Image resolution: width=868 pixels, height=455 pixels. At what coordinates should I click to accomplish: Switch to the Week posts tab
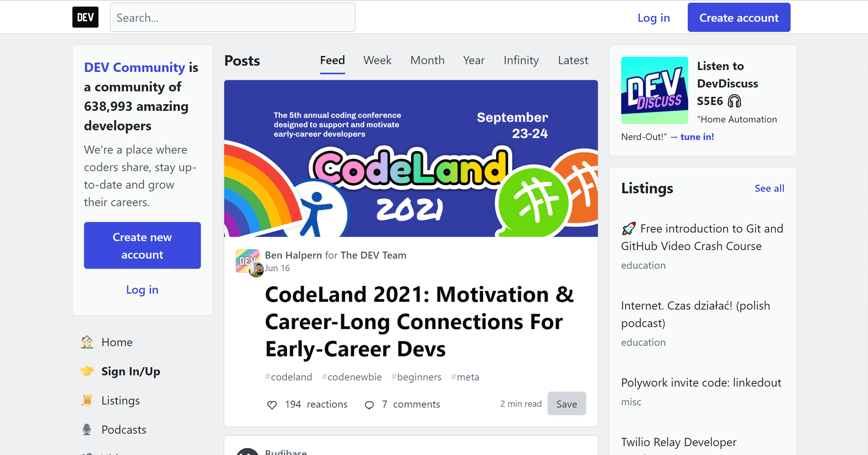377,60
